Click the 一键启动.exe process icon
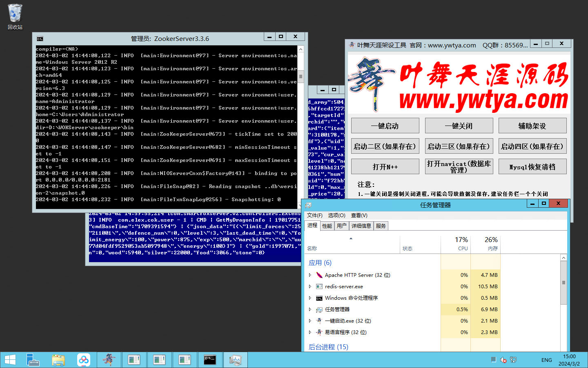Screen dimensions: 588x368 319,321
